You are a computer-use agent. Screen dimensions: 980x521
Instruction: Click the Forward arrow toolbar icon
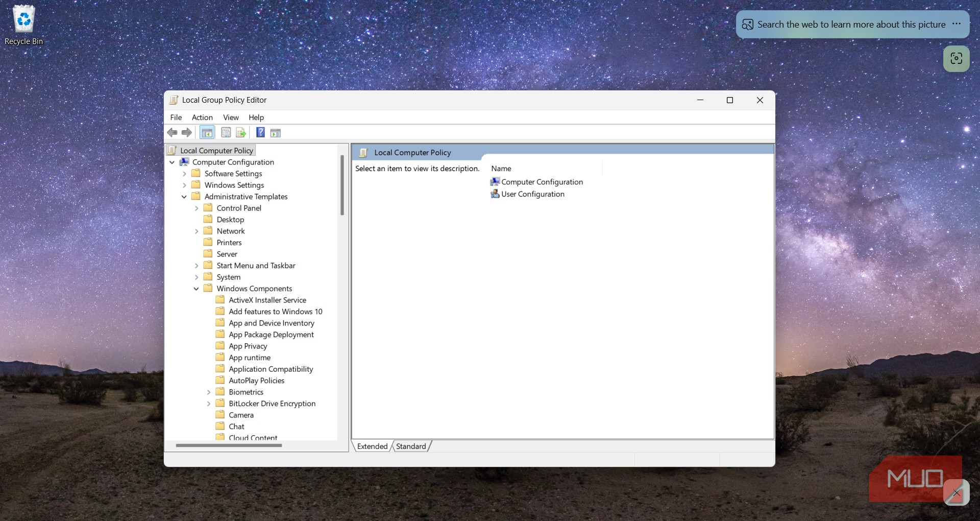tap(187, 133)
